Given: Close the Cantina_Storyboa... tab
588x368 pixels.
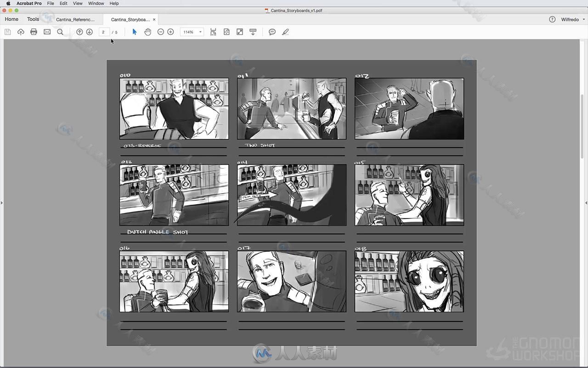Looking at the screenshot, I should pyautogui.click(x=154, y=19).
